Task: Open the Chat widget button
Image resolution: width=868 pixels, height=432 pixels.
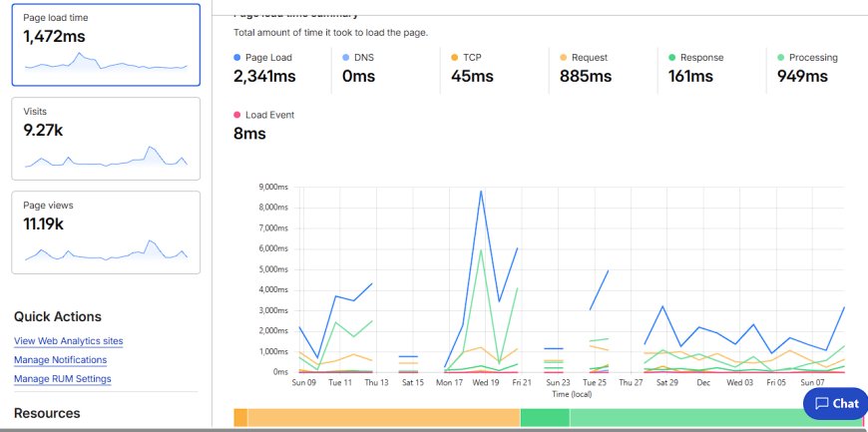Action: click(x=836, y=403)
